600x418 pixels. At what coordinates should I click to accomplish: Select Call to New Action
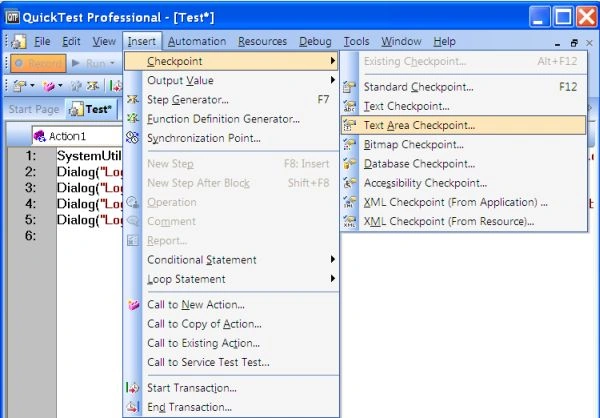pyautogui.click(x=231, y=305)
